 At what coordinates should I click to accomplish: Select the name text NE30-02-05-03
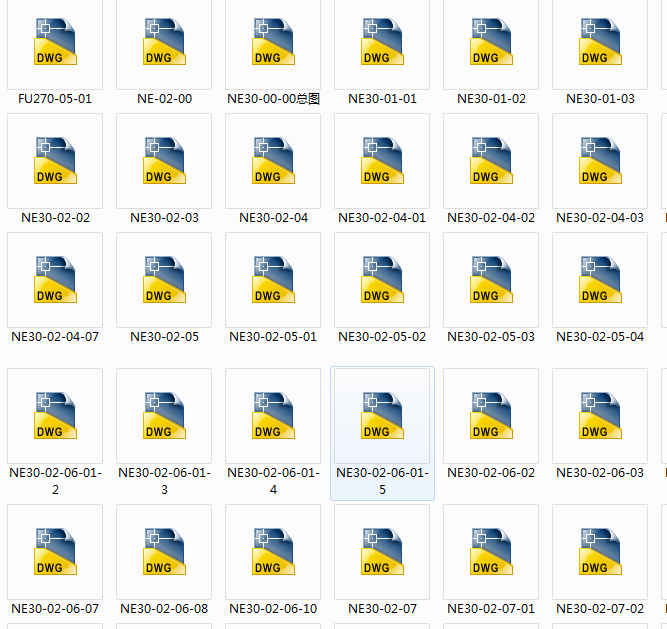[491, 337]
